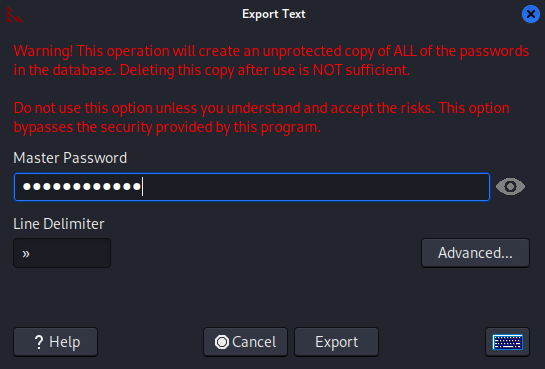Screen dimensions: 545x369
Task: Click the Master Password label
Action: coord(70,158)
